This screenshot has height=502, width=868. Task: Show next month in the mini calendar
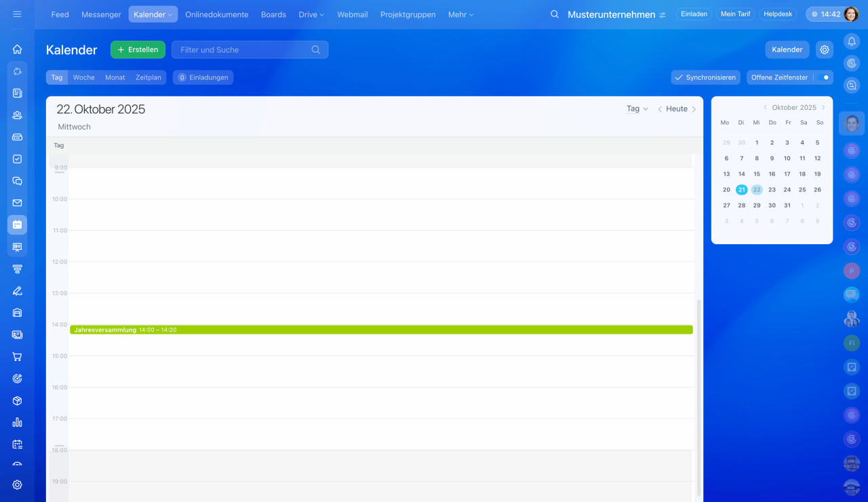823,107
